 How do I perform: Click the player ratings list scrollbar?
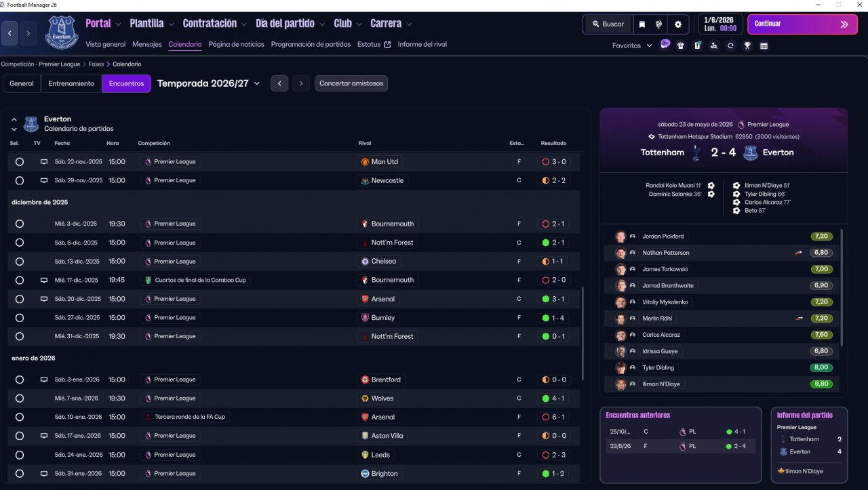pyautogui.click(x=842, y=287)
